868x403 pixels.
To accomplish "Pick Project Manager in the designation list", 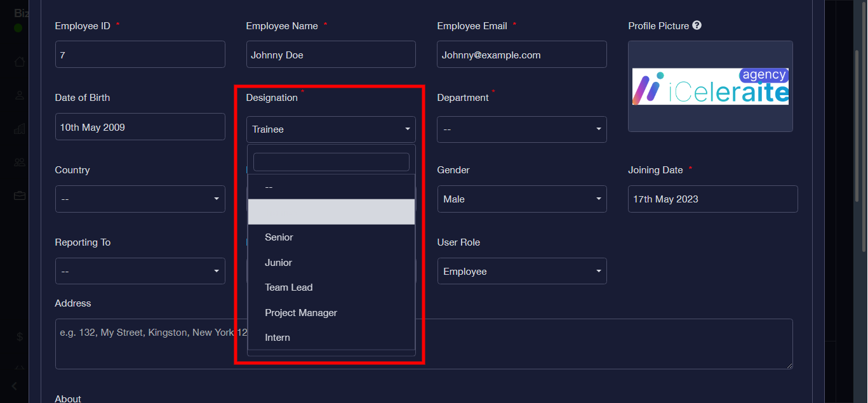I will [301, 313].
